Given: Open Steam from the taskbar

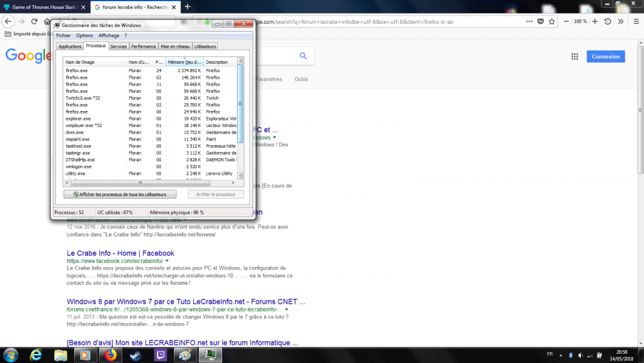Looking at the screenshot, I should coord(135,355).
